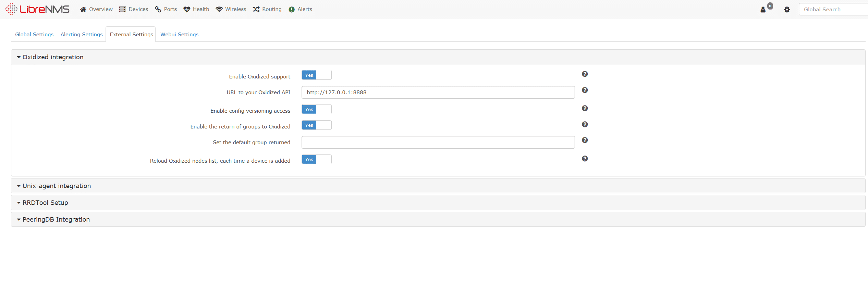Click the LibreNMS logo
The height and width of the screenshot is (285, 868).
37,9
